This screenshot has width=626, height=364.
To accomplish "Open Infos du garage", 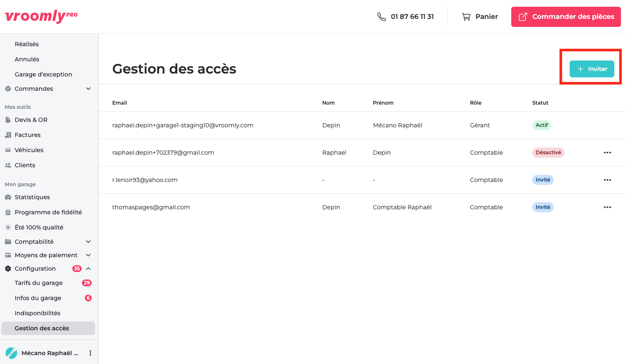I will [38, 298].
